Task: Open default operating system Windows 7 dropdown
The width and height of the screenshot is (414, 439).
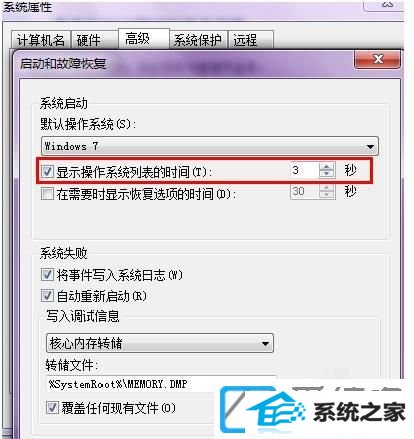Action: point(210,146)
